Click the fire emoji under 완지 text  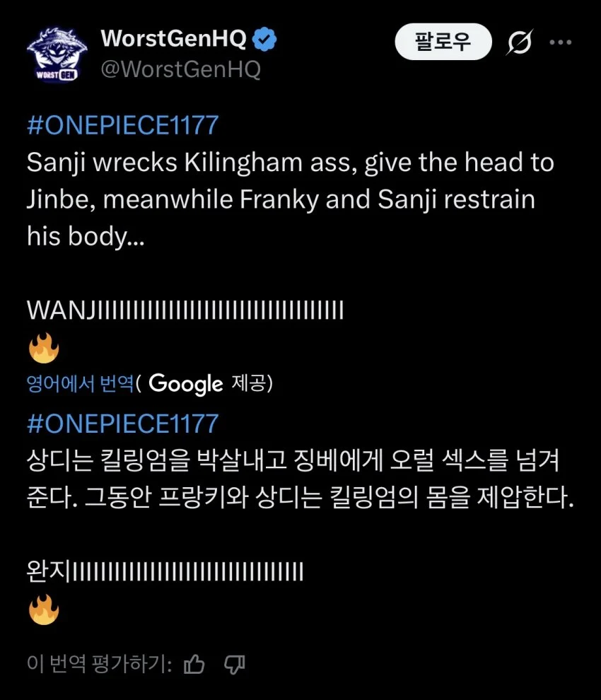click(x=44, y=610)
